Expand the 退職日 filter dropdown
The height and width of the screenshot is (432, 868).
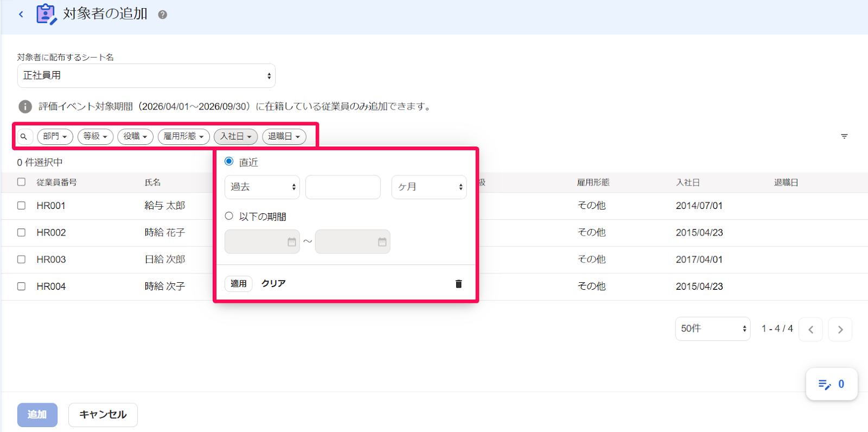[x=284, y=136]
